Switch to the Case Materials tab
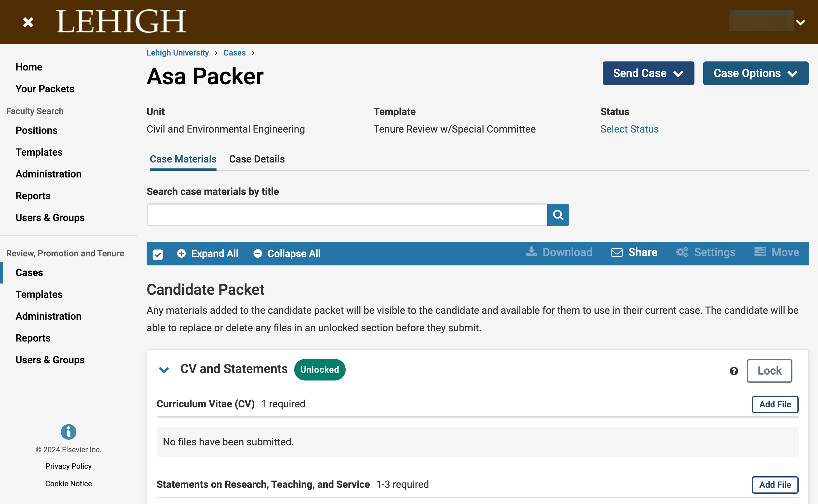The width and height of the screenshot is (818, 504). (x=183, y=159)
